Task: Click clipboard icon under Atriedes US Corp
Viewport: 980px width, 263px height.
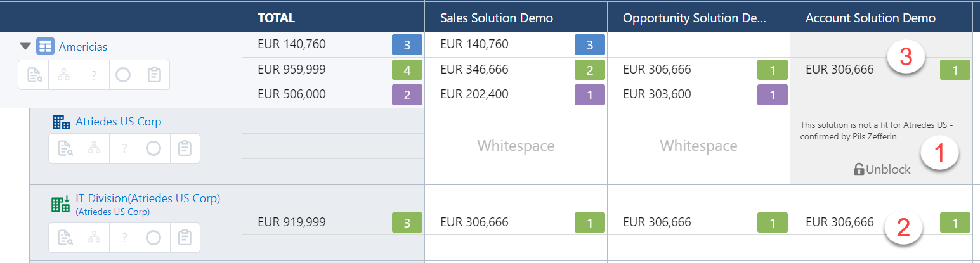Action: coord(185,148)
